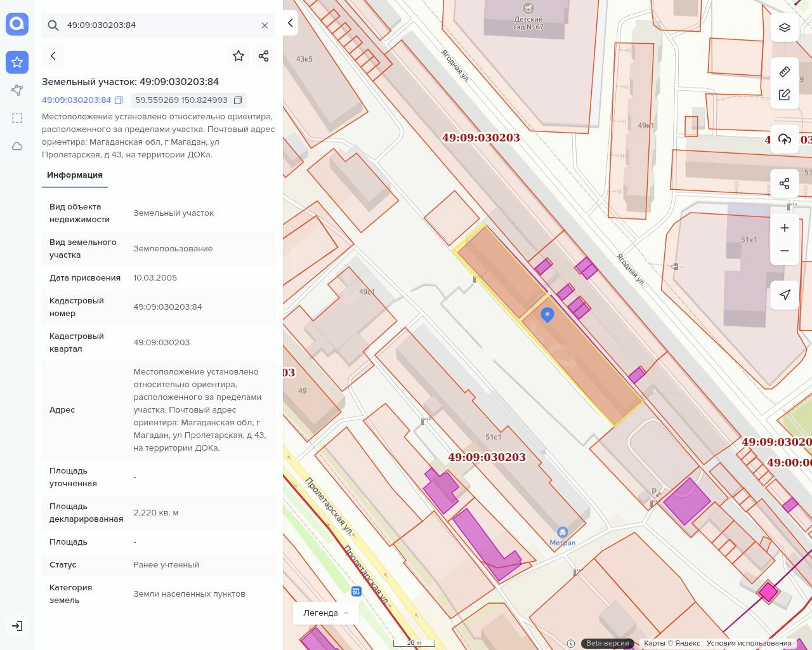Go back with the left arrow button
Screen dimensions: 812x650
53,56
